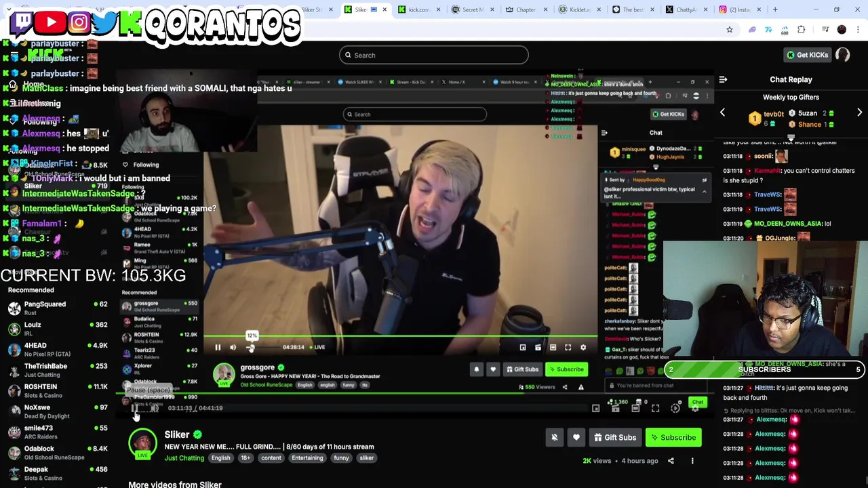The width and height of the screenshot is (868, 488).
Task: Open grossgore stream settings gear
Action: pos(583,347)
